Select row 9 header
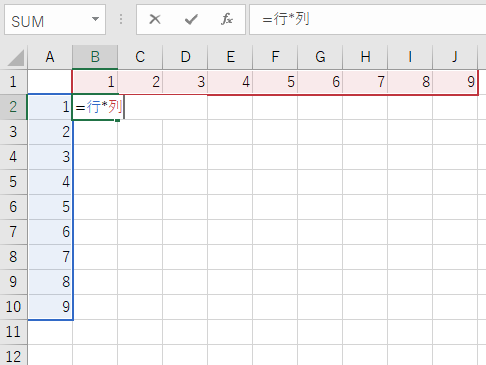This screenshot has height=365, width=486. point(13,282)
